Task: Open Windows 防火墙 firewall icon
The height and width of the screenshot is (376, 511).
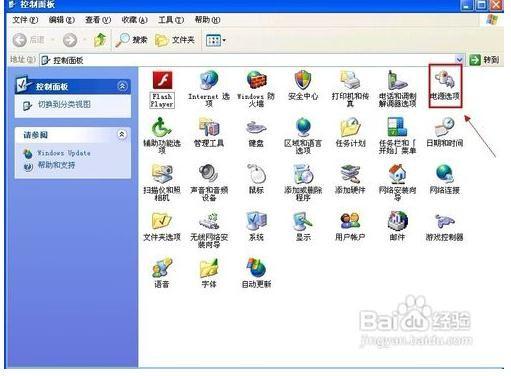Action: pos(256,89)
